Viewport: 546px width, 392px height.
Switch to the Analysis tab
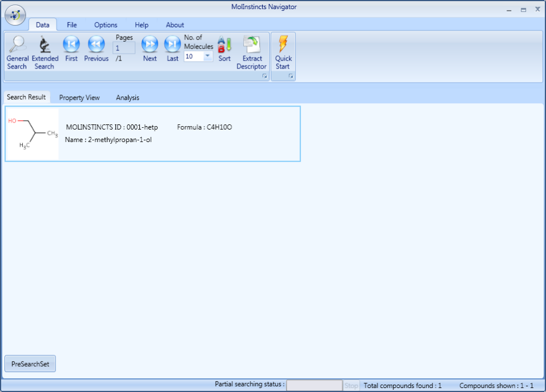coord(127,98)
